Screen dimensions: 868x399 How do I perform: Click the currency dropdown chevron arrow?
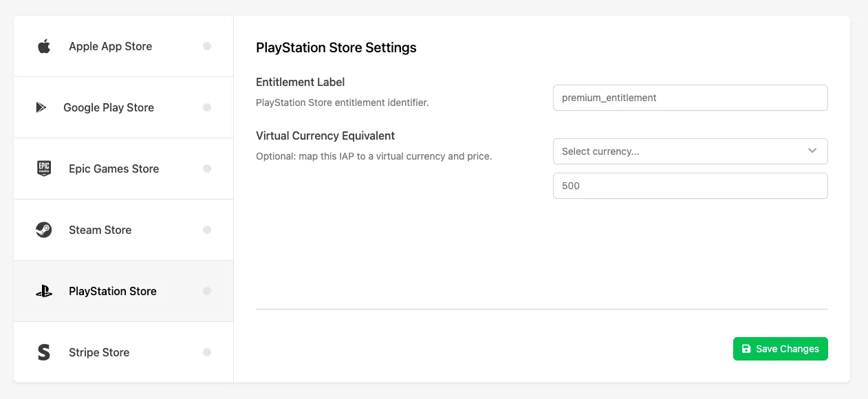point(812,151)
